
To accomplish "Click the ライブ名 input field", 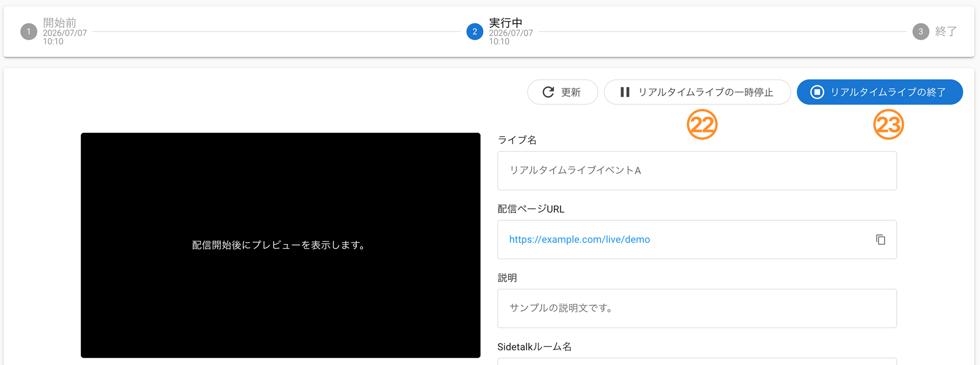I will coord(697,171).
